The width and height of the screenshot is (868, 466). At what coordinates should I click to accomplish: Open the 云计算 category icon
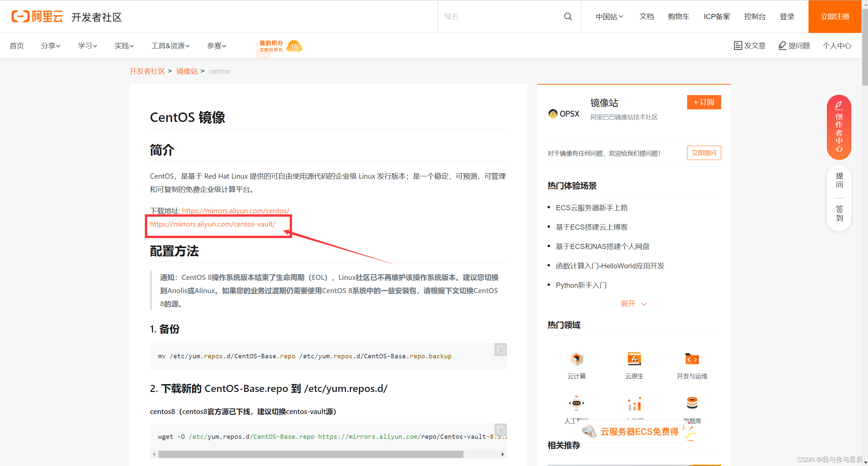(x=576, y=359)
